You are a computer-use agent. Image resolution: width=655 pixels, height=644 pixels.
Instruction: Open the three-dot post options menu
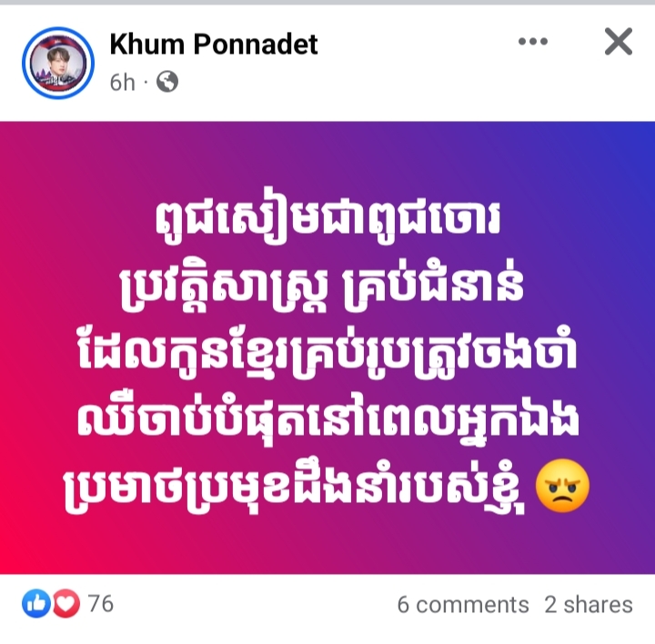(x=532, y=41)
